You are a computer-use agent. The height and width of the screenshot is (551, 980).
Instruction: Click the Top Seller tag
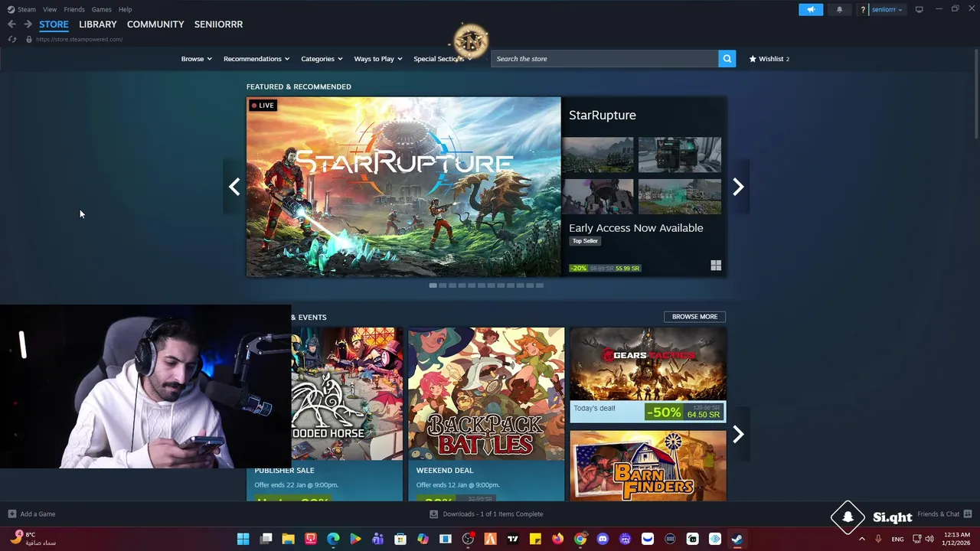click(585, 241)
